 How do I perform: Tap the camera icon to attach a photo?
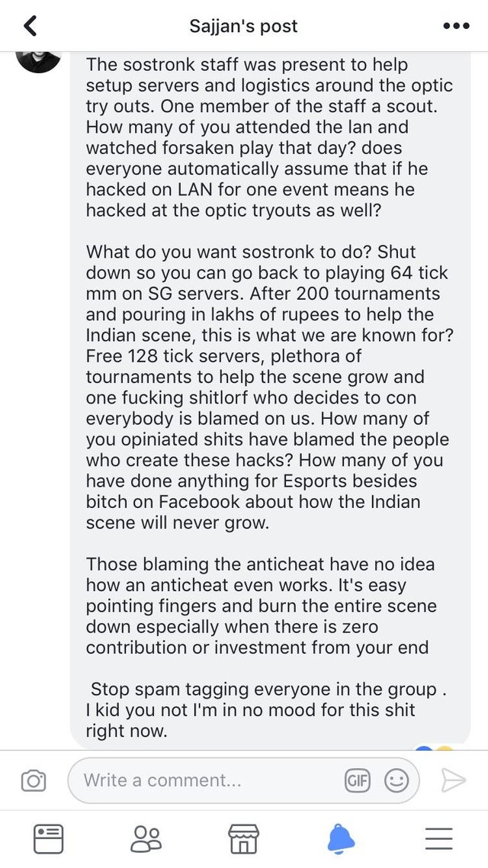tap(34, 780)
